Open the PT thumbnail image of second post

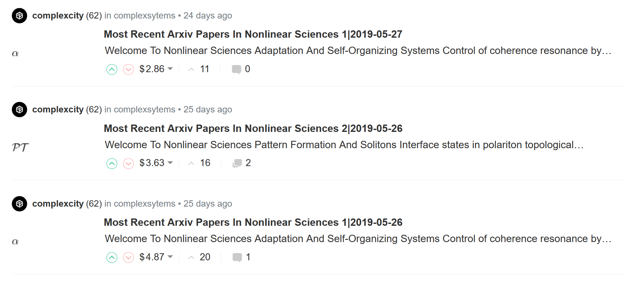click(20, 147)
